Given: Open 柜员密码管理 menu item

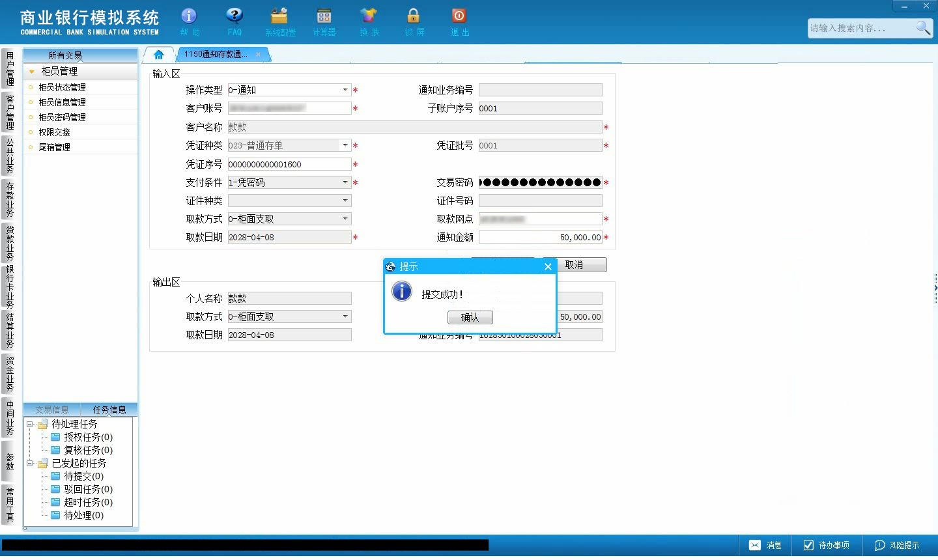Looking at the screenshot, I should tap(62, 117).
